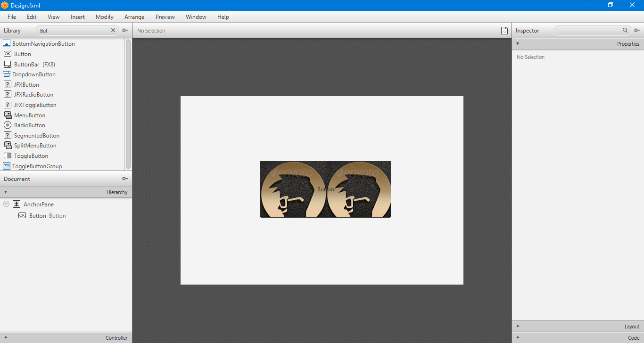Click the document icon beside No Selection bar
Image resolution: width=644 pixels, height=343 pixels.
[504, 31]
